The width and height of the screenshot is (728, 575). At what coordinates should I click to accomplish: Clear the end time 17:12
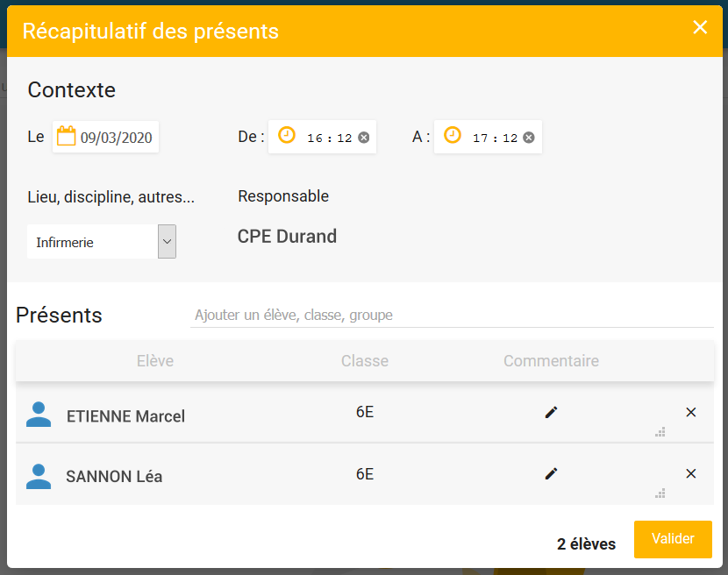[x=529, y=138]
